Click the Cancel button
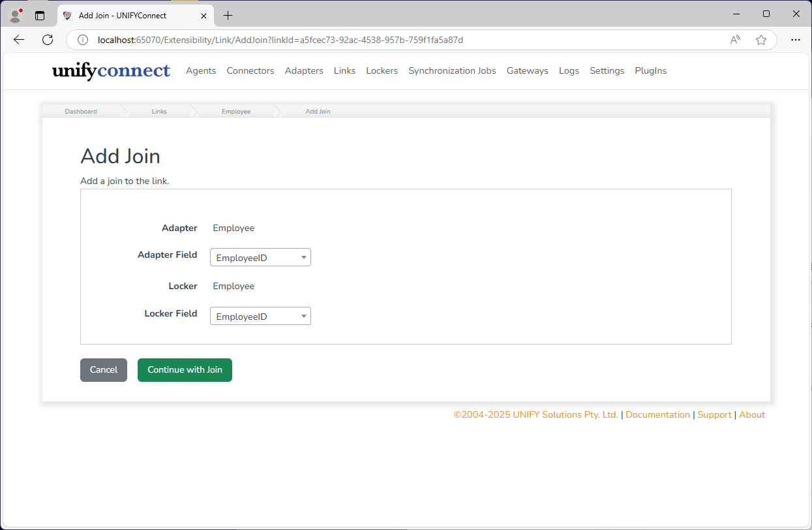Viewport: 812px width, 530px height. pos(104,369)
